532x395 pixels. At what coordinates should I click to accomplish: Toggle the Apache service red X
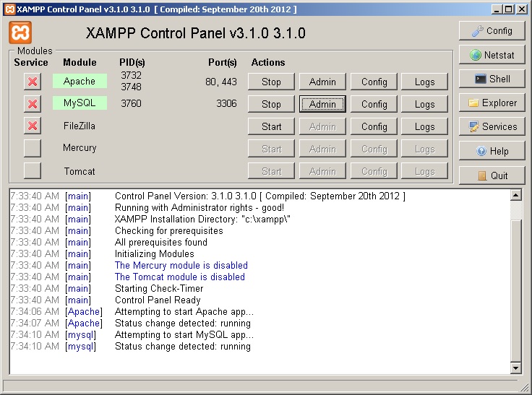tap(33, 82)
